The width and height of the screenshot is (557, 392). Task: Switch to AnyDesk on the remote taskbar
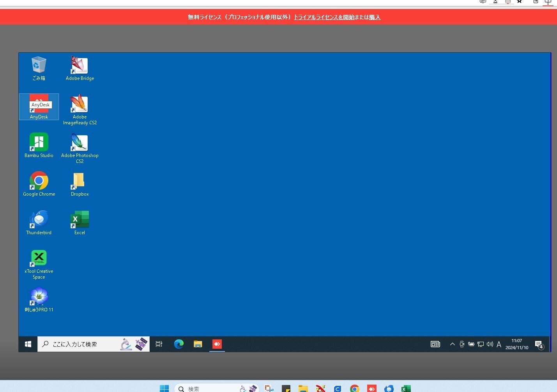[x=217, y=344]
